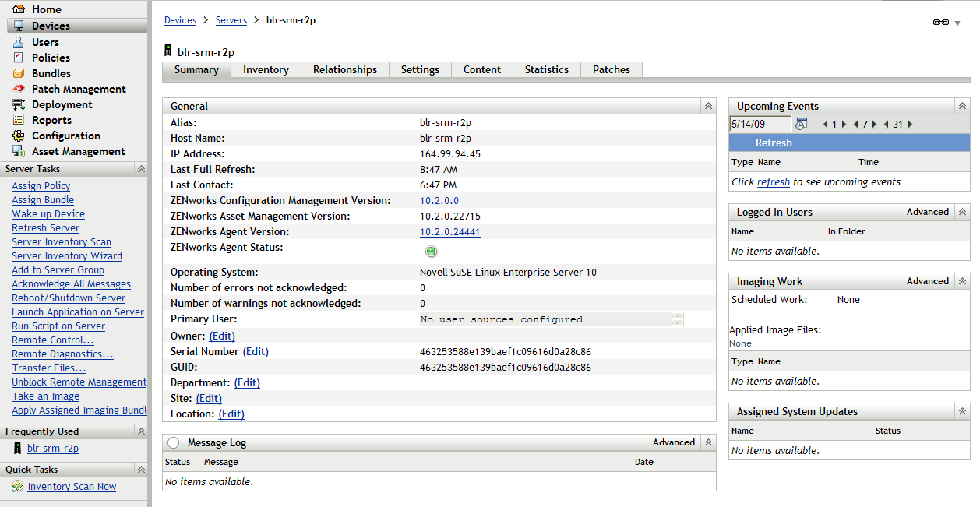Screen dimensions: 980x507
Task: Click the Home house icon
Action: (19, 9)
